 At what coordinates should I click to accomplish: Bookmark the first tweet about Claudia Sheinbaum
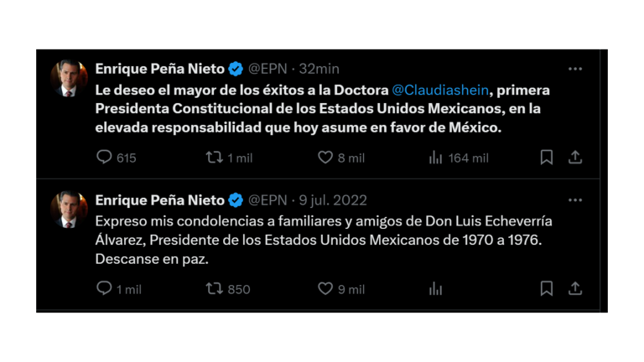(x=546, y=157)
